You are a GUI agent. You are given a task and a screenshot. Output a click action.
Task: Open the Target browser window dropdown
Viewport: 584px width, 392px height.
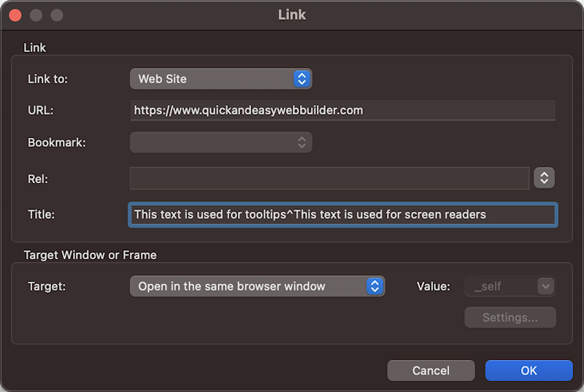[257, 286]
